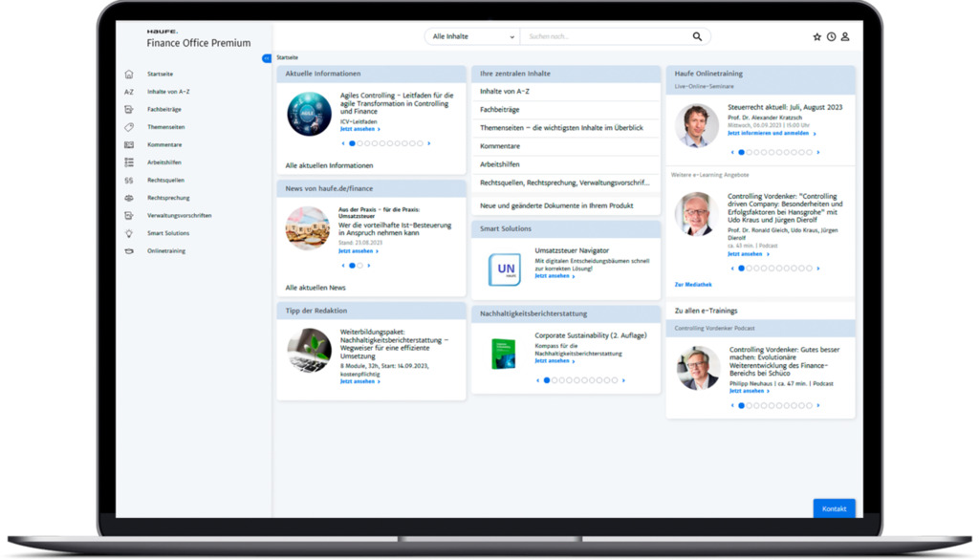Open Inhalte von A-Z in sidebar menu
Screen dimensions: 979x560
tap(168, 92)
